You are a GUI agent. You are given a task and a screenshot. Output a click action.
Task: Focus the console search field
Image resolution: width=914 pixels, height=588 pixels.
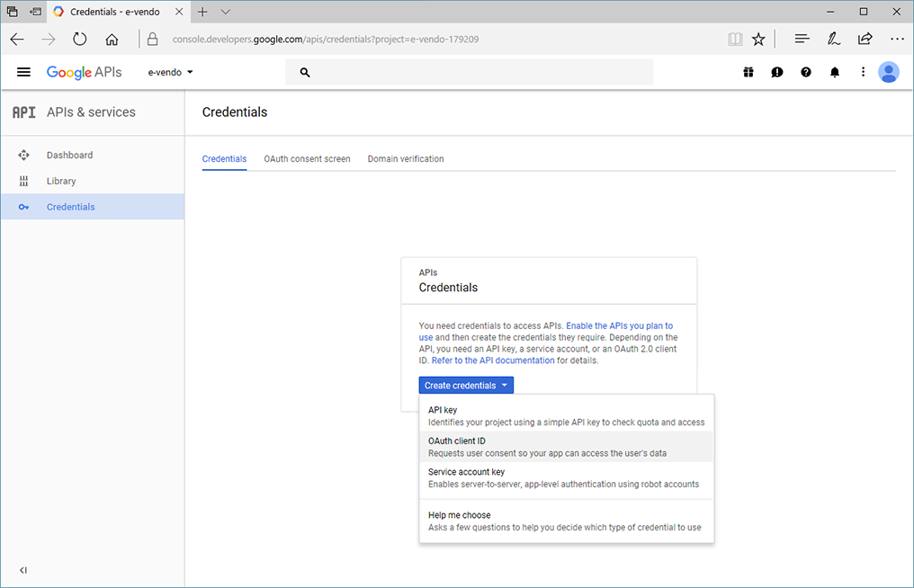(x=469, y=72)
